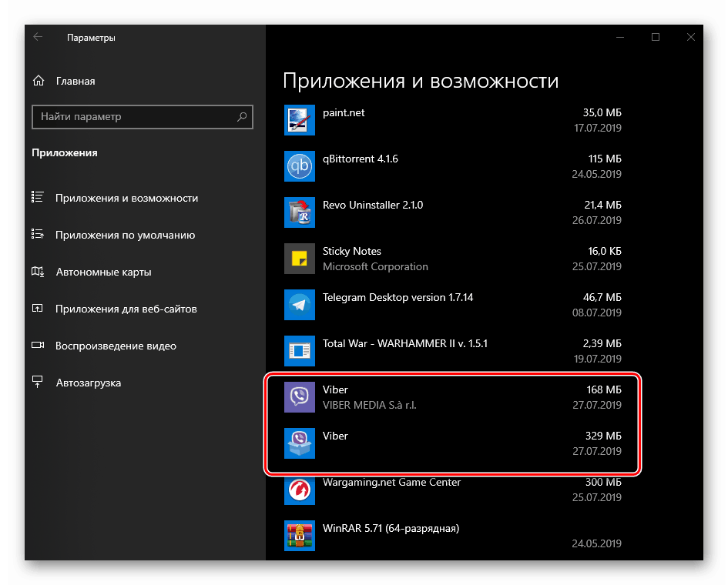This screenshot has width=728, height=585.
Task: Click the Total War WARHAMMER II icon
Action: tap(300, 351)
